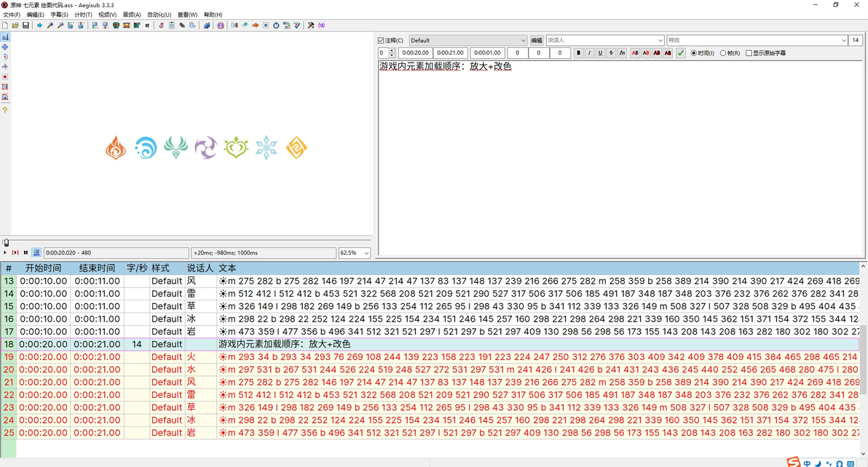Open the Attachments paperclip icon

coord(182,25)
